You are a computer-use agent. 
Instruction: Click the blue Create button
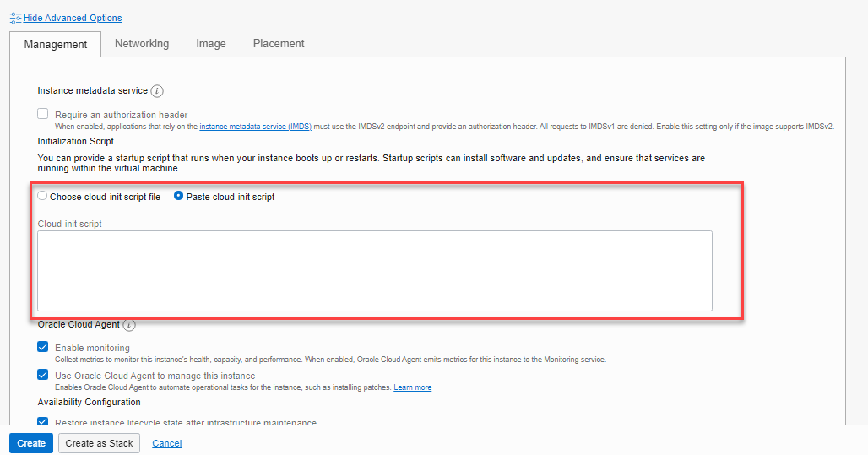(31, 443)
